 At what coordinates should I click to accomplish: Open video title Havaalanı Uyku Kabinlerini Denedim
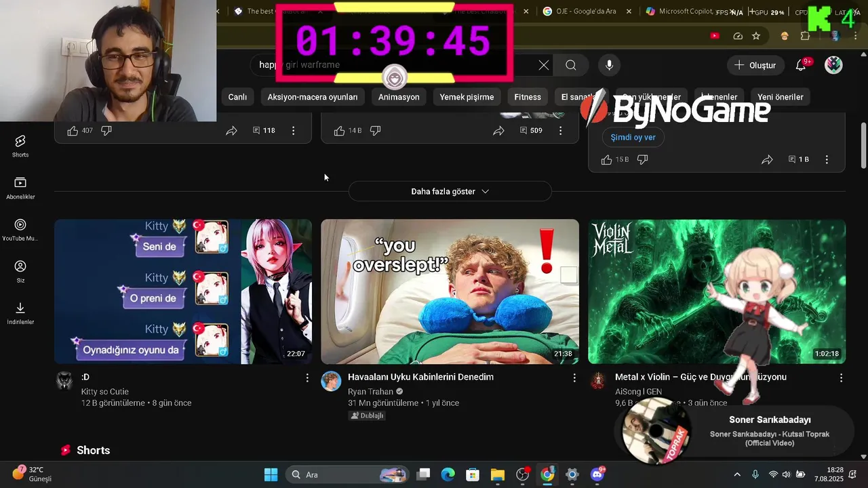420,377
